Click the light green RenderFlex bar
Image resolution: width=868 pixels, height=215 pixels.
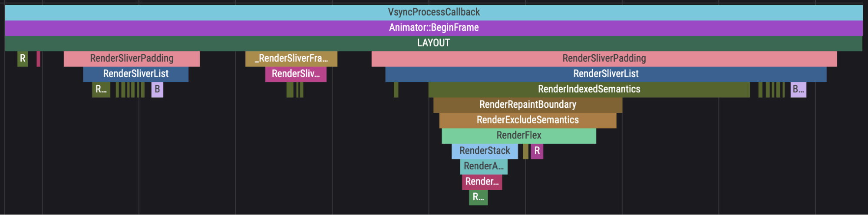coord(518,136)
